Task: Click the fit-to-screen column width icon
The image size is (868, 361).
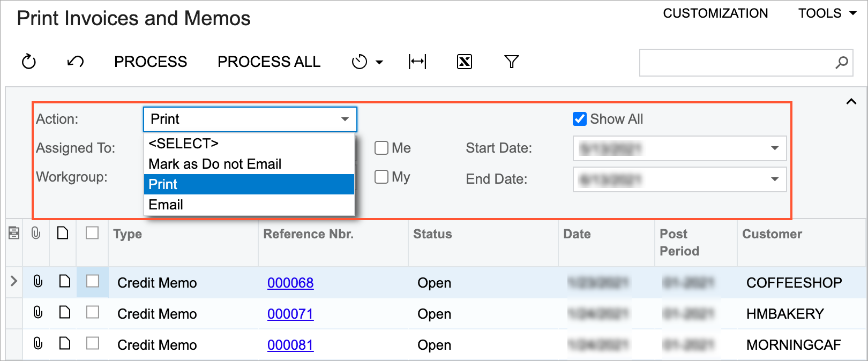Action: point(417,62)
